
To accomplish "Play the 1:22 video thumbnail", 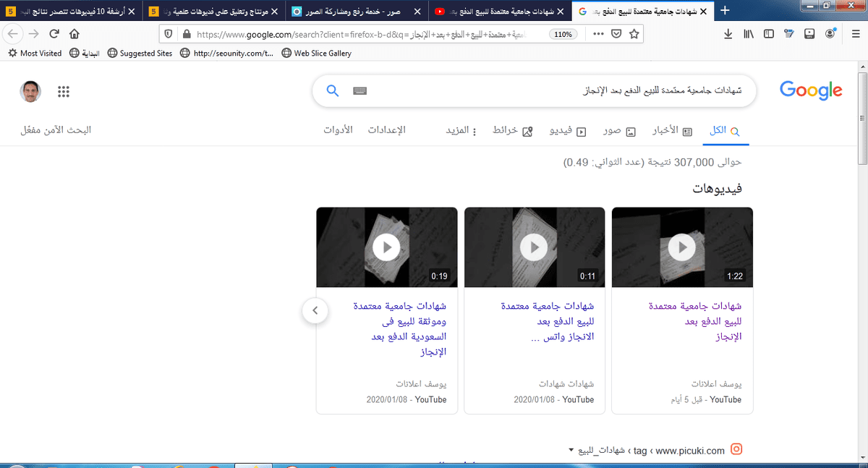I will click(x=682, y=247).
